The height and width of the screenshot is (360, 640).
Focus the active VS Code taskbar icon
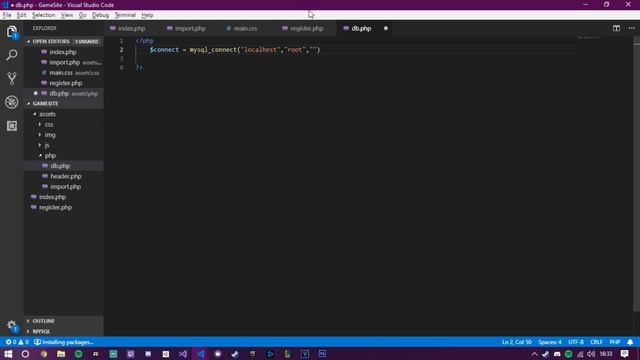point(200,354)
